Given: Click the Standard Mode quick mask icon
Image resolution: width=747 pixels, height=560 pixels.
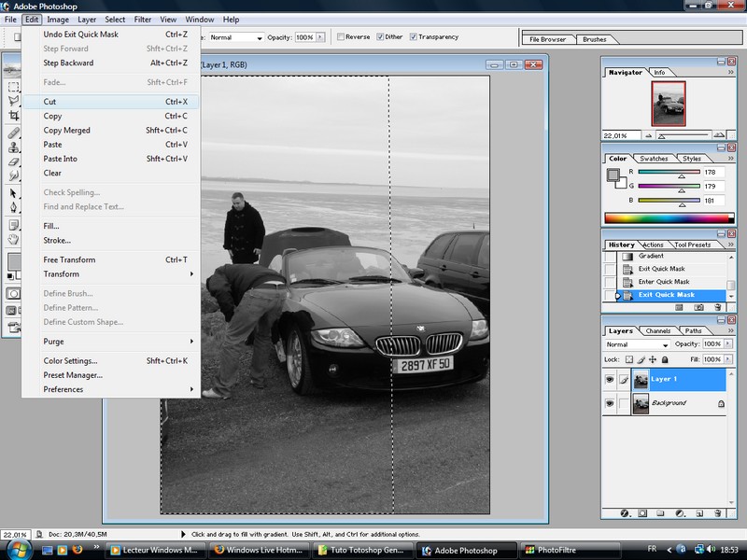Looking at the screenshot, I should tap(13, 293).
